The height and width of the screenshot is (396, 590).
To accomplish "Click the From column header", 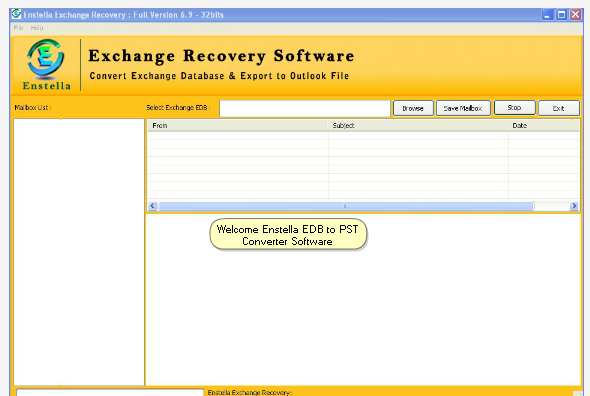I will pos(237,126).
